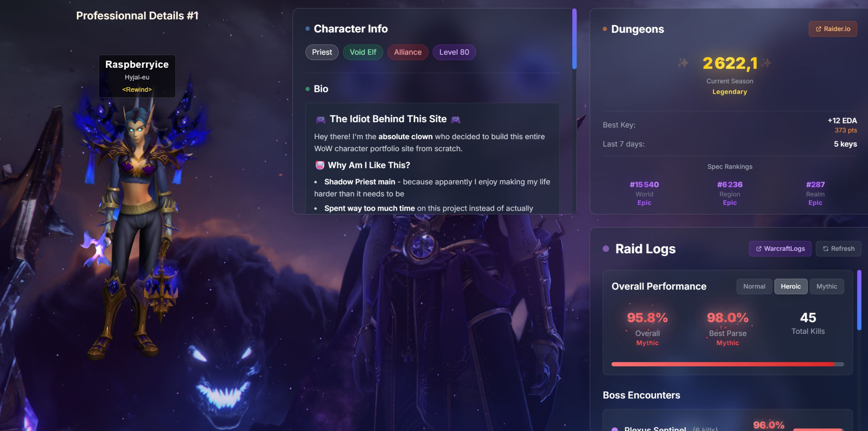Click the sparkle icon left of 2622,1 score
This screenshot has width=868, height=431.
pyautogui.click(x=683, y=63)
